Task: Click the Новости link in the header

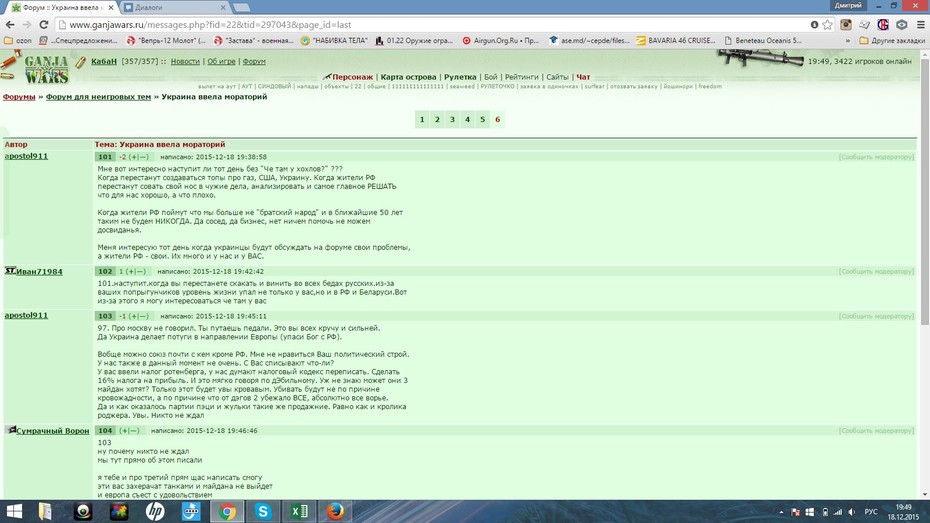Action: [185, 61]
